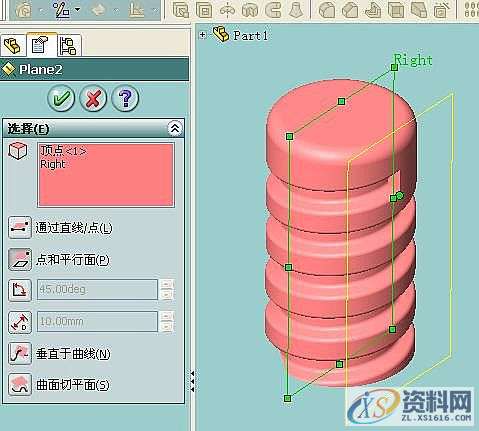Confirm Plane2 with the green checkmark

[61, 98]
